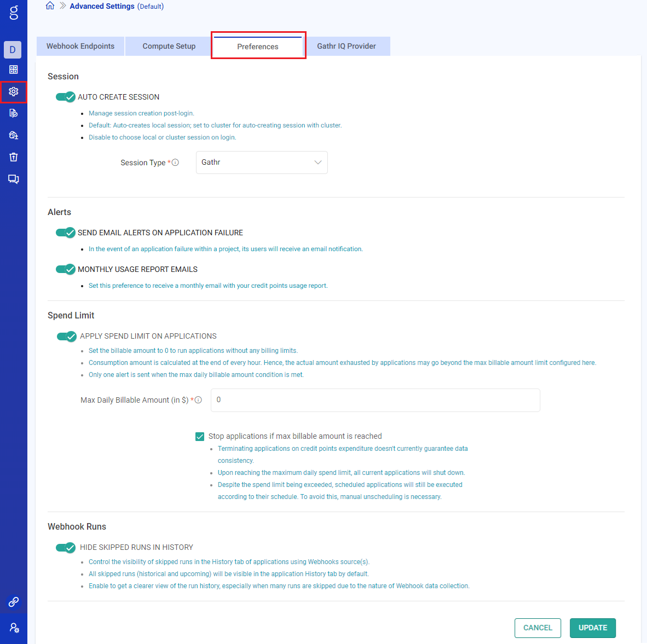Switch to the Webhook Endpoints tab
This screenshot has height=644, width=647.
[x=80, y=47]
